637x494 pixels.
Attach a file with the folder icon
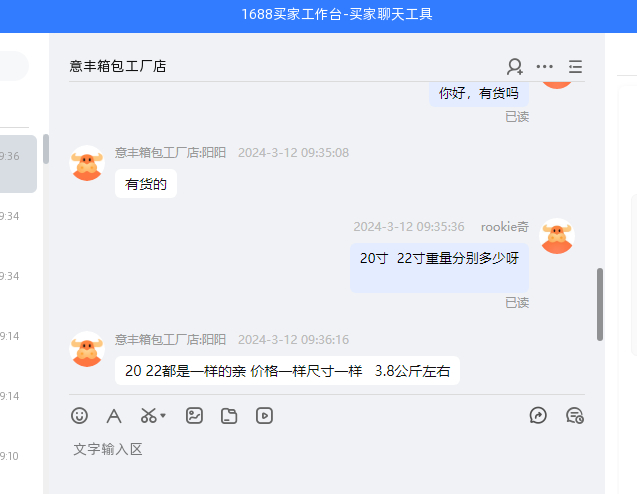pyautogui.click(x=229, y=416)
